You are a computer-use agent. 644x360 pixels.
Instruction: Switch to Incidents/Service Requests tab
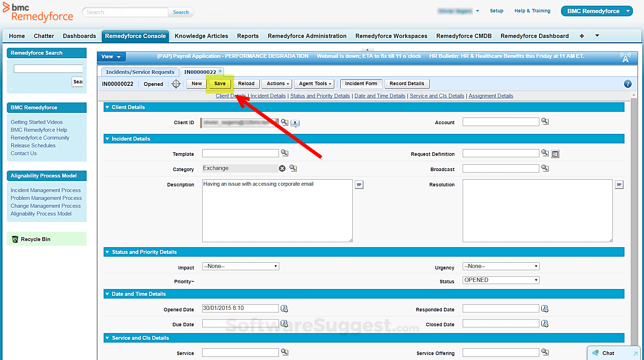pos(140,72)
